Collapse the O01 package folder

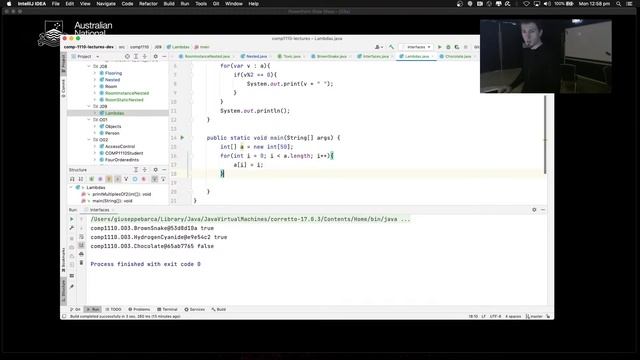pos(89,120)
